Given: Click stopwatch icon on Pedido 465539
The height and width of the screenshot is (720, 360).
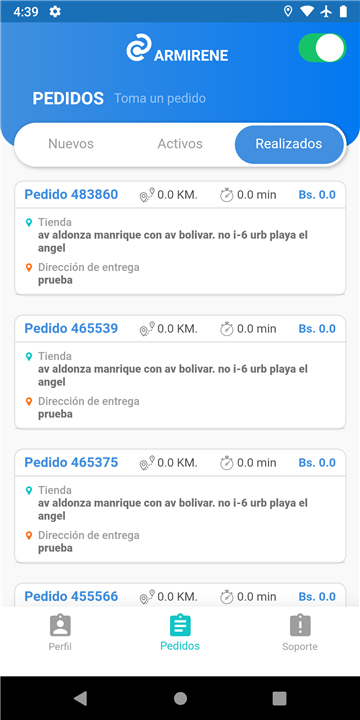Looking at the screenshot, I should pyautogui.click(x=227, y=329).
